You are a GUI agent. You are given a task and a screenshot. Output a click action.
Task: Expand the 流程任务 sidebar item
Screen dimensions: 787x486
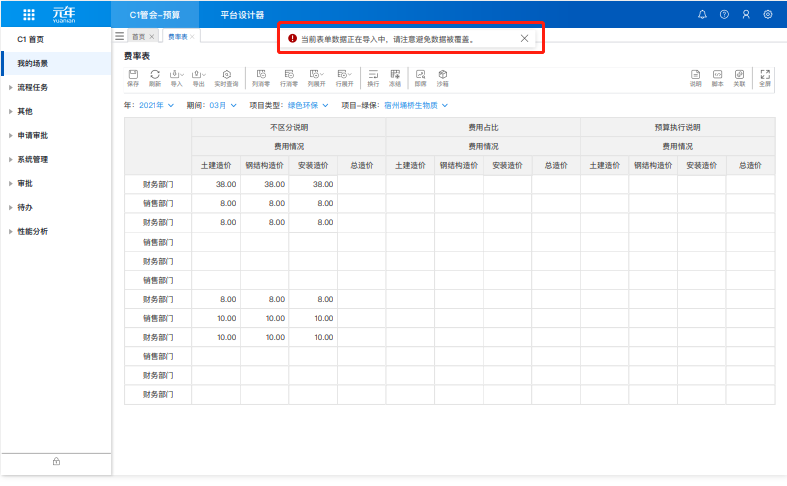[32, 87]
